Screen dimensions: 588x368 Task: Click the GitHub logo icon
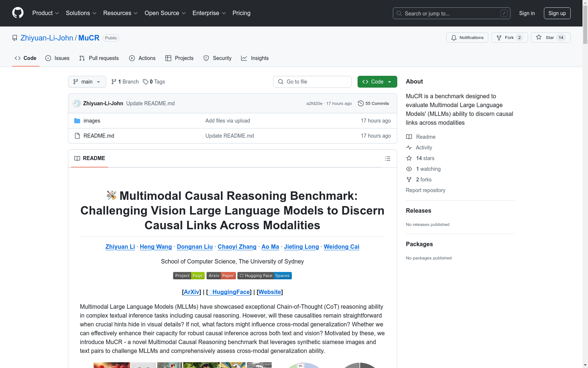coord(18,13)
